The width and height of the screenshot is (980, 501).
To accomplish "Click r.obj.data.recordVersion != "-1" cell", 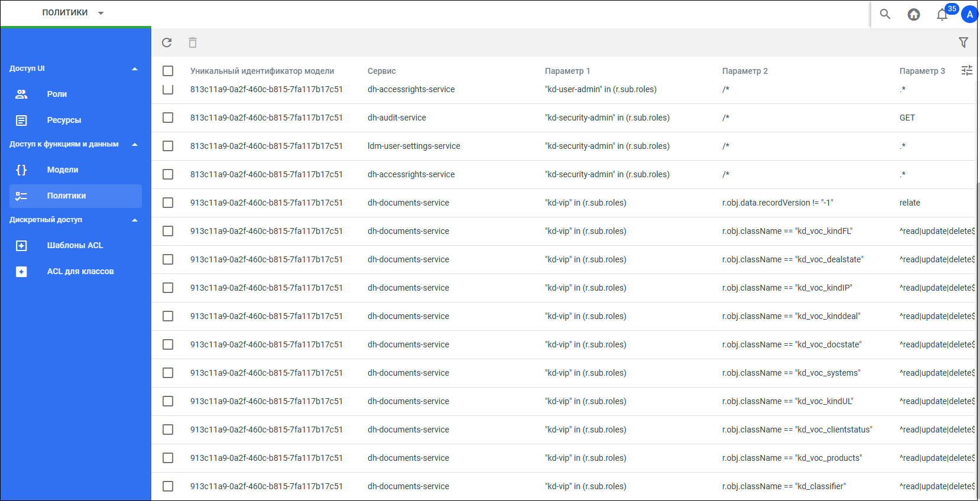I will (x=777, y=203).
